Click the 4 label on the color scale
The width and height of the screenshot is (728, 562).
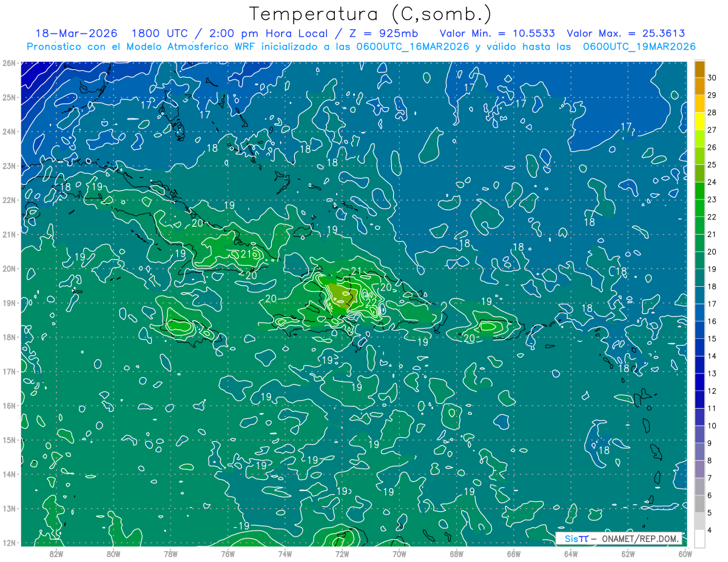coord(710,530)
